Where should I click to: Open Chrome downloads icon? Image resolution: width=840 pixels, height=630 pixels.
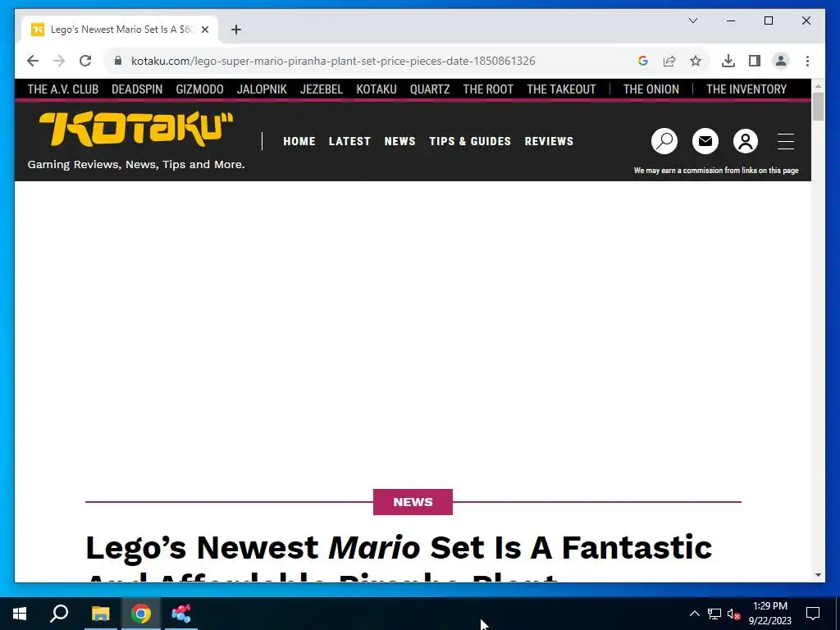(728, 61)
